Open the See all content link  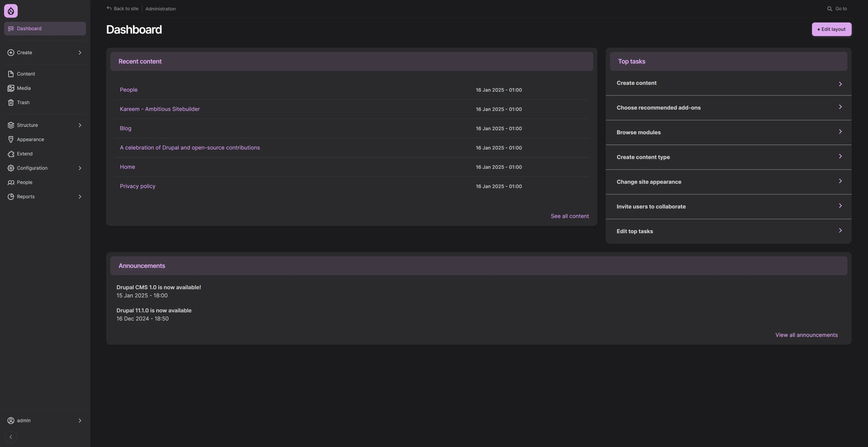569,216
